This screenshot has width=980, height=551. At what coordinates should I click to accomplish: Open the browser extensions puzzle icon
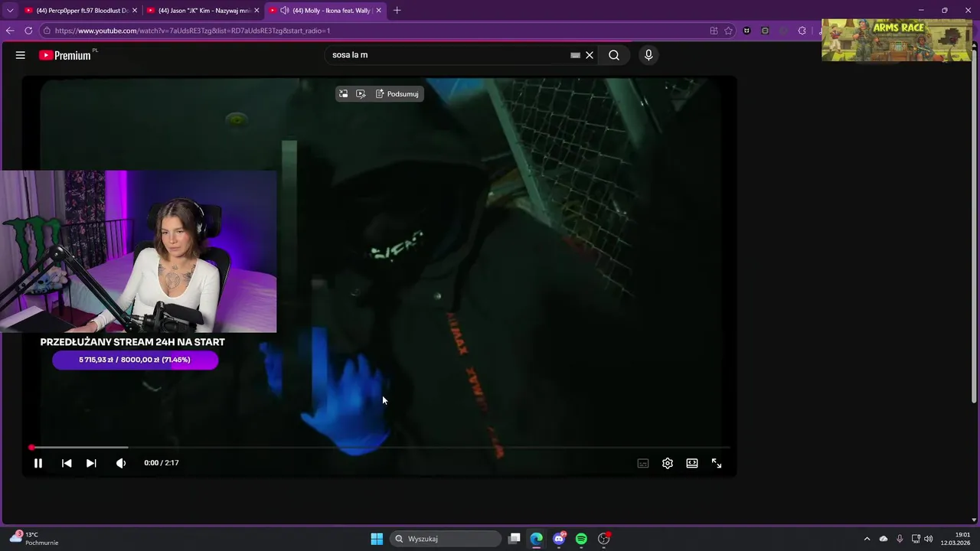click(x=802, y=31)
